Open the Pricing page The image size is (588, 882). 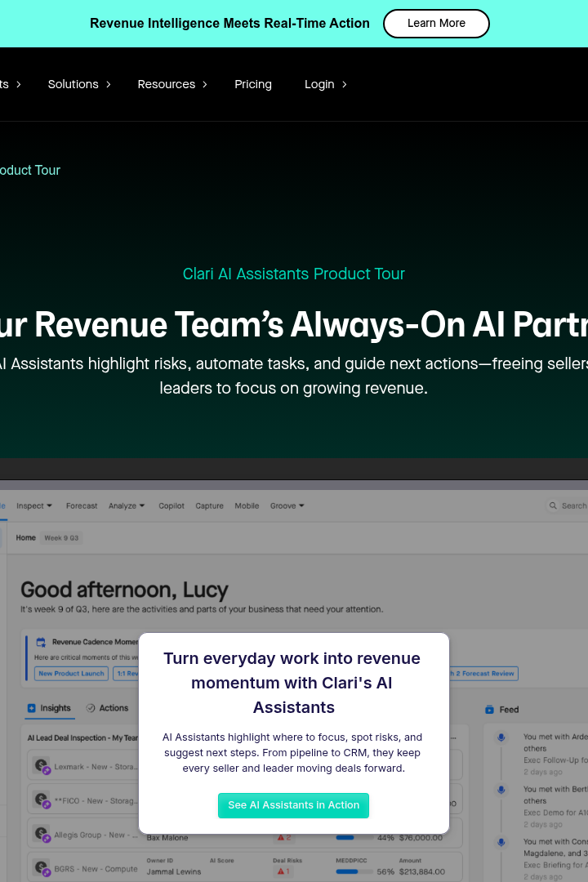253,84
